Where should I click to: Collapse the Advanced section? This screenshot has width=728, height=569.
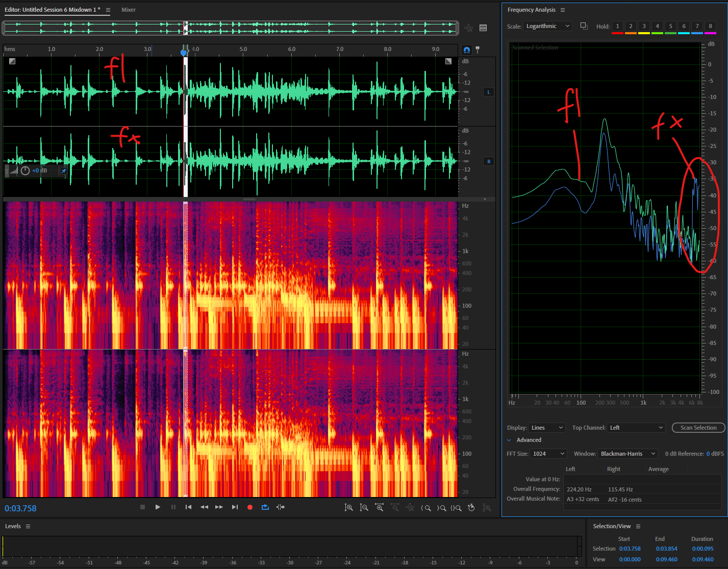[509, 440]
